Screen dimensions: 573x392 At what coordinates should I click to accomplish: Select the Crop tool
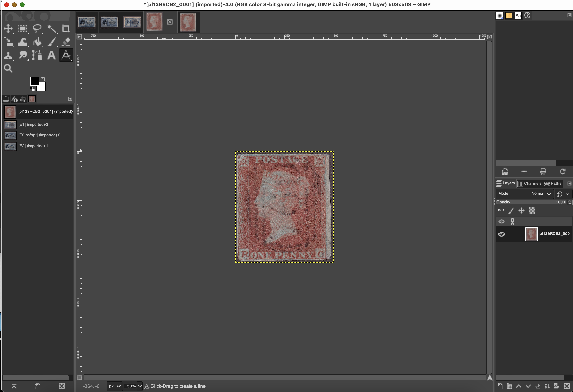pyautogui.click(x=66, y=29)
